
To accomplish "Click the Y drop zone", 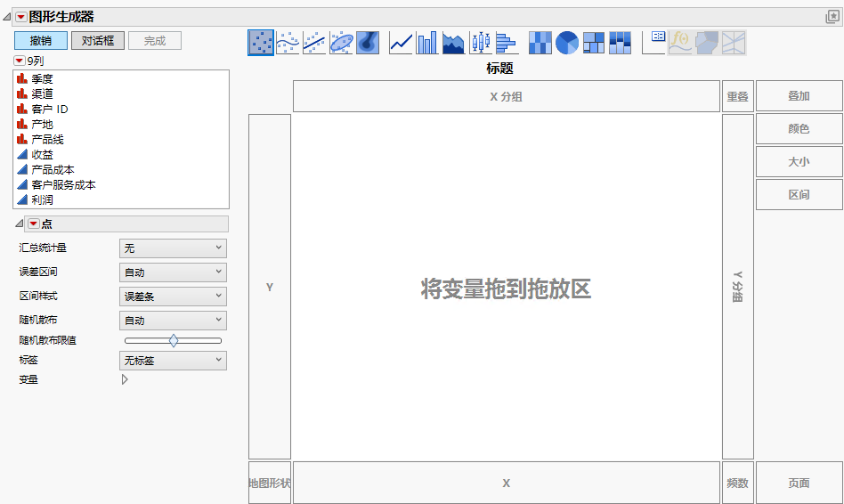I will click(x=270, y=287).
